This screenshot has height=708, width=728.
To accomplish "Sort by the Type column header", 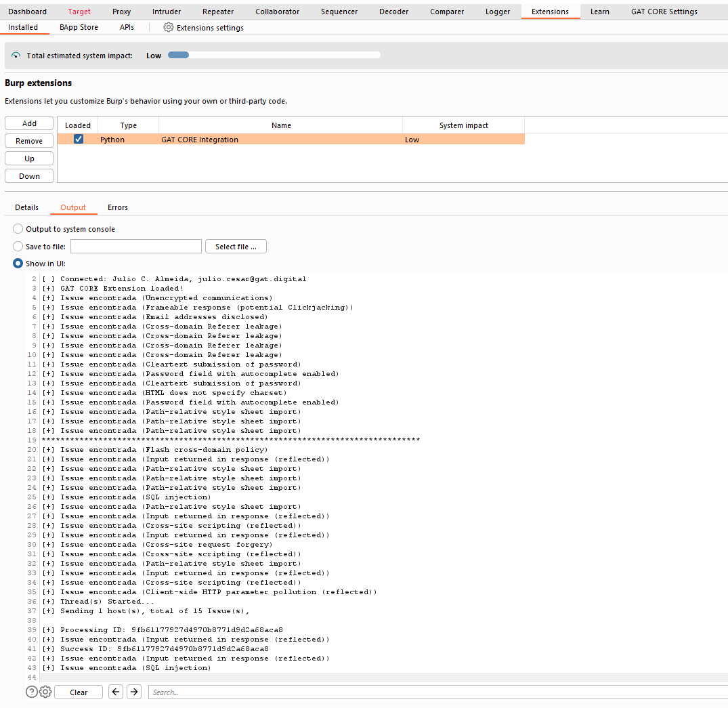I will 129,125.
